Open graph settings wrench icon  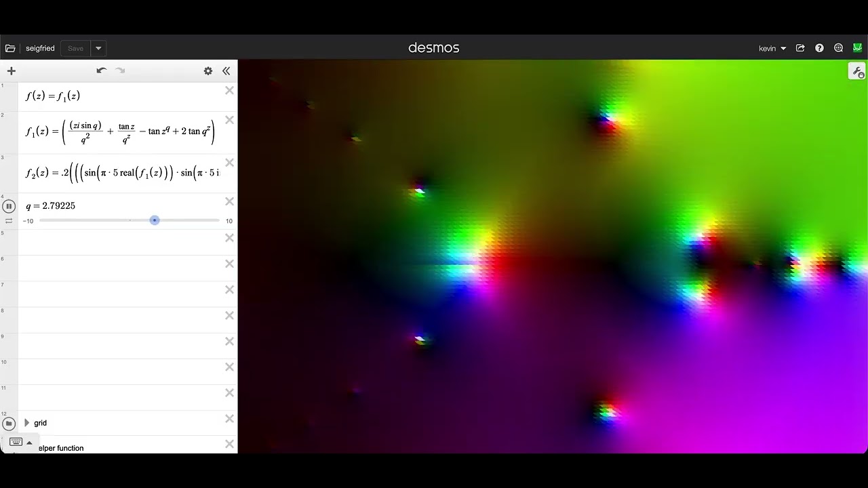click(857, 71)
